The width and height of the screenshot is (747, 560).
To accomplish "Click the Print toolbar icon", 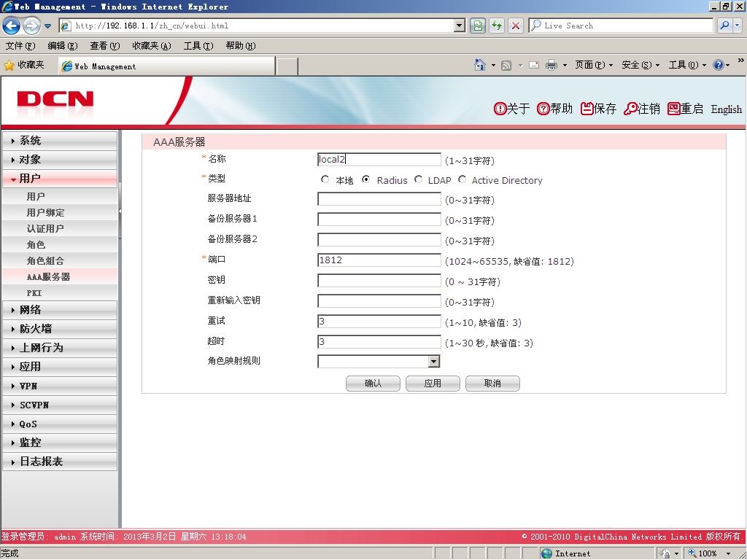I will [x=551, y=65].
